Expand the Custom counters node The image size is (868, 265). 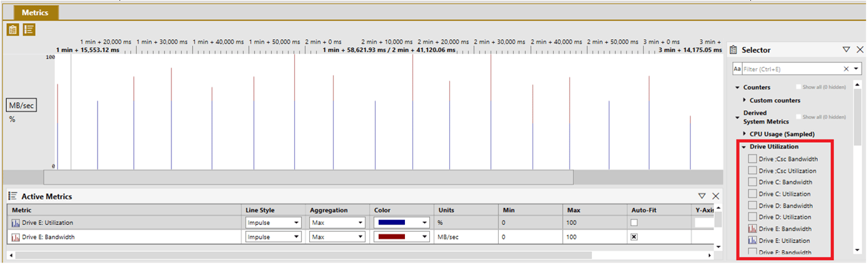click(x=744, y=100)
